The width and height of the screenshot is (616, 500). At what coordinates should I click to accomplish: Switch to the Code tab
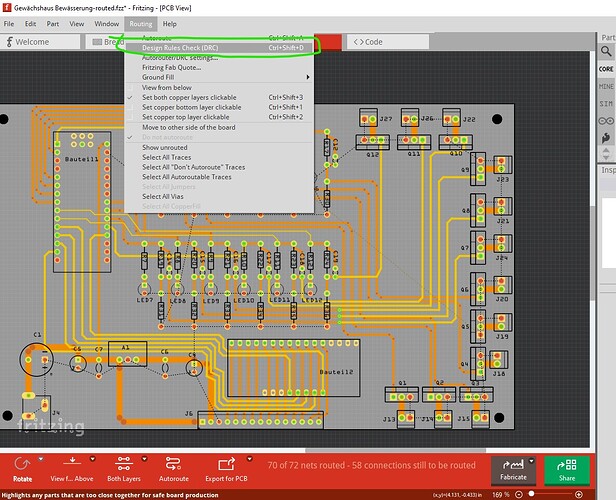(387, 42)
